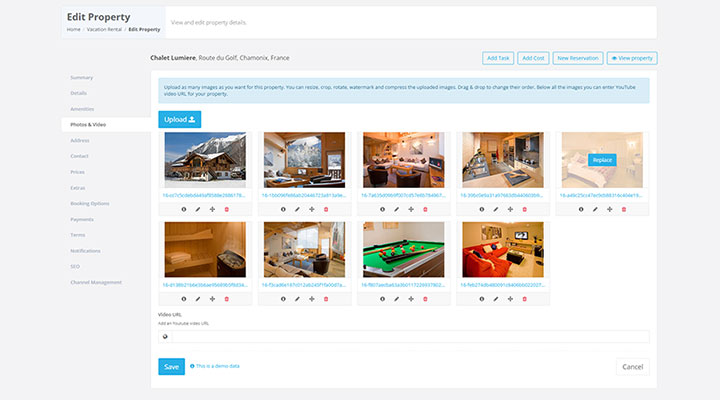Screen dimensions: 720x400
Task: Click the YouTube video URL input field
Action: pyautogui.click(x=409, y=337)
